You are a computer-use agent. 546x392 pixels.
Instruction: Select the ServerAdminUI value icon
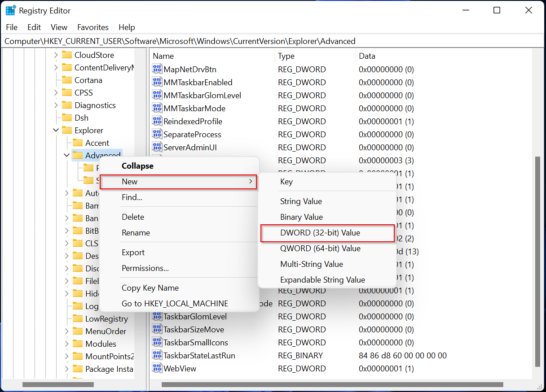tap(157, 147)
